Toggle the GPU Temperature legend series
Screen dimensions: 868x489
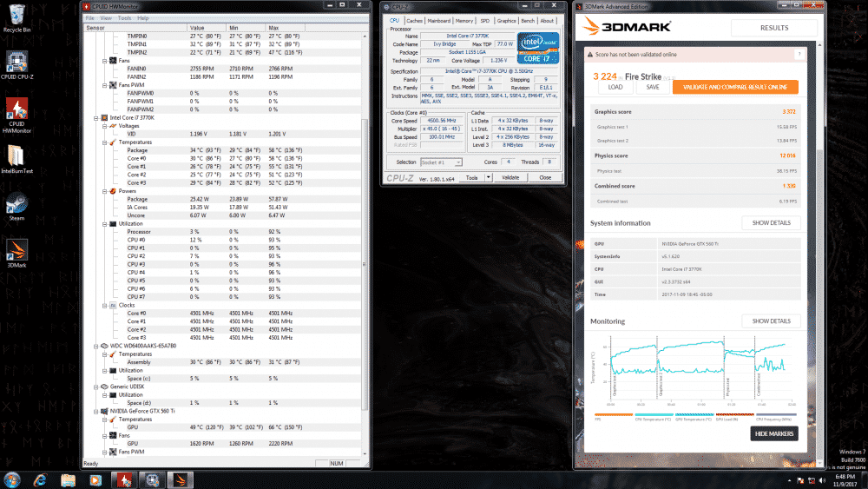tap(694, 416)
